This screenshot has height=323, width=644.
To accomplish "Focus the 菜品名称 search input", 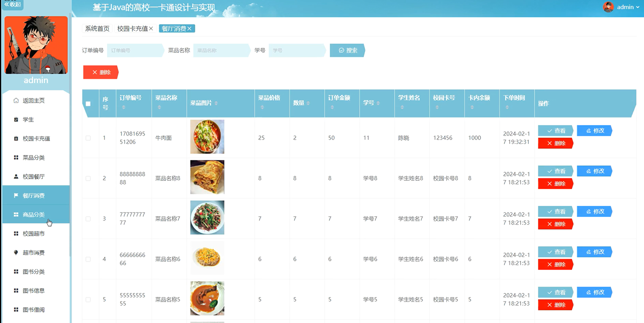I will coord(221,50).
